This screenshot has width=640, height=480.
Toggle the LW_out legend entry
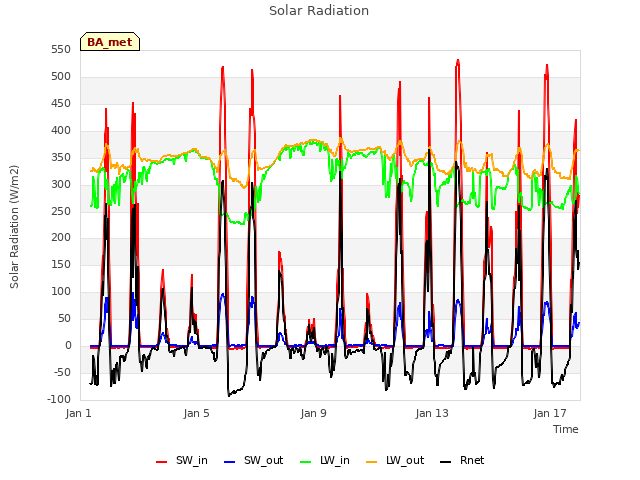click(x=395, y=460)
